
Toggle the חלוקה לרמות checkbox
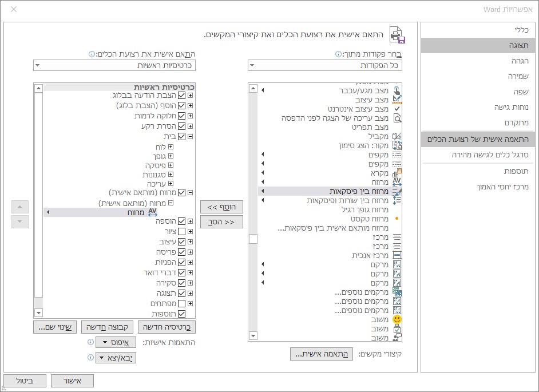tap(181, 116)
